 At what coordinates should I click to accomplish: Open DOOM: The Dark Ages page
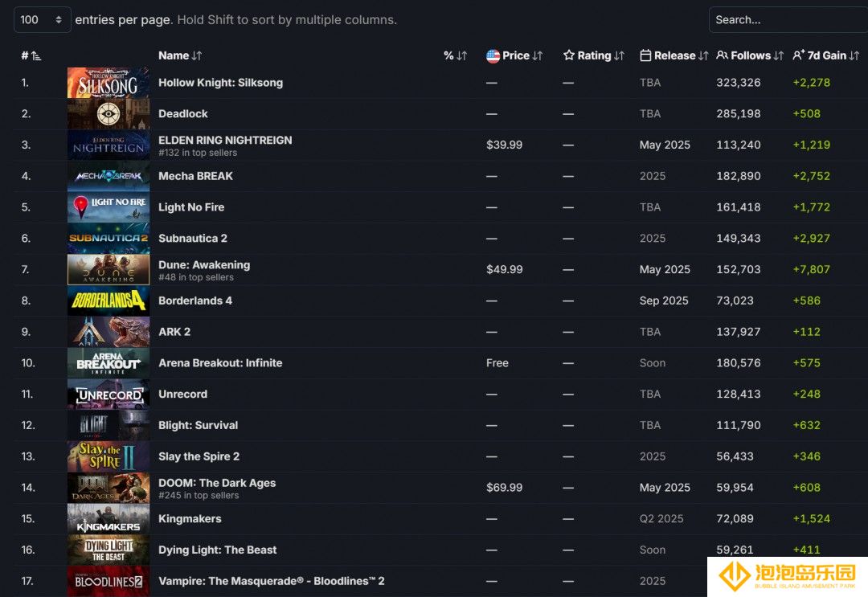217,483
